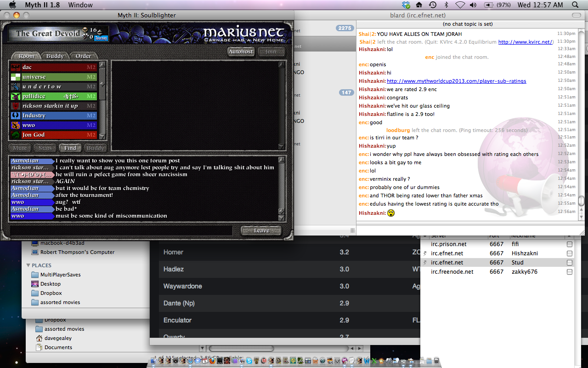Click the Jon God player emblem icon
The height and width of the screenshot is (368, 588).
point(16,135)
